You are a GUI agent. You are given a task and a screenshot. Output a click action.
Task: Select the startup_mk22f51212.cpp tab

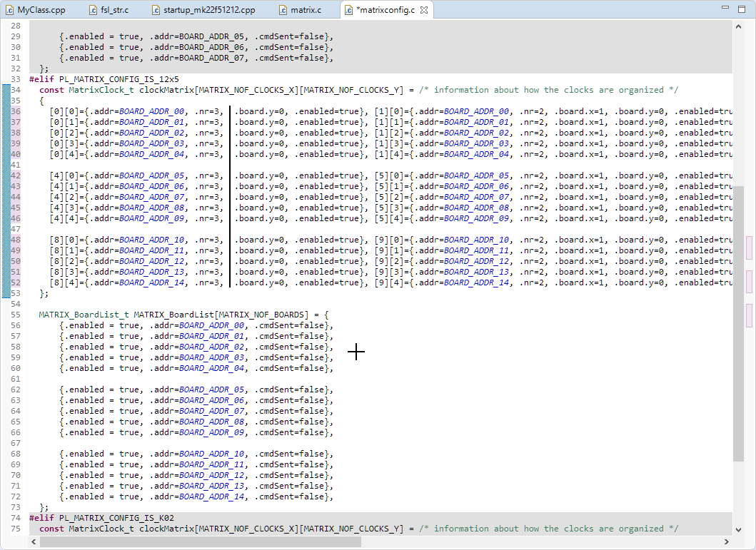[x=208, y=10]
